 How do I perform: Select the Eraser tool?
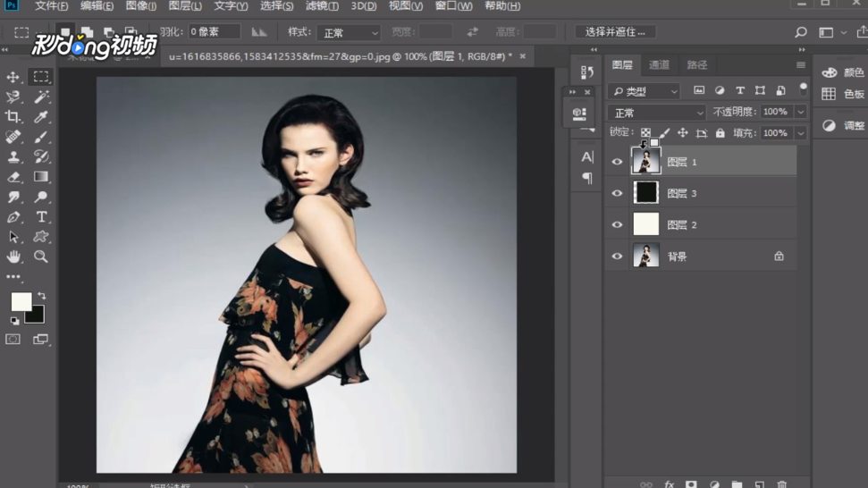13,177
